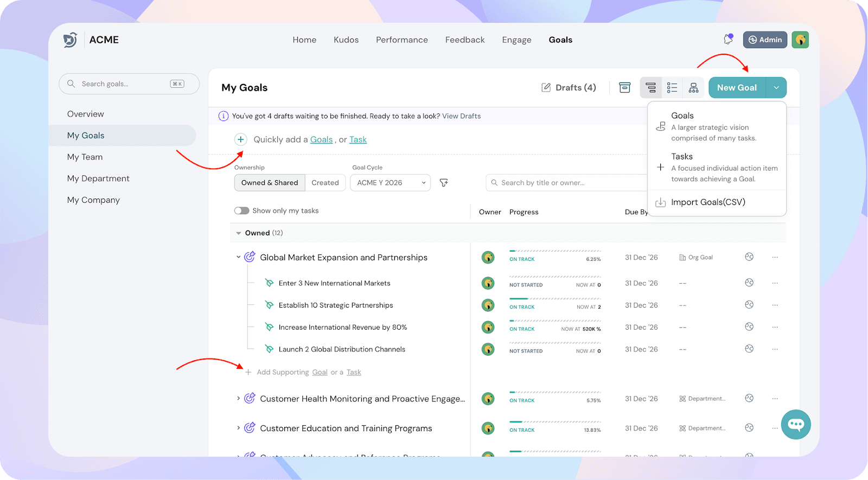Toggle Show only my tasks switch
Viewport: 868px width, 480px height.
[242, 211]
